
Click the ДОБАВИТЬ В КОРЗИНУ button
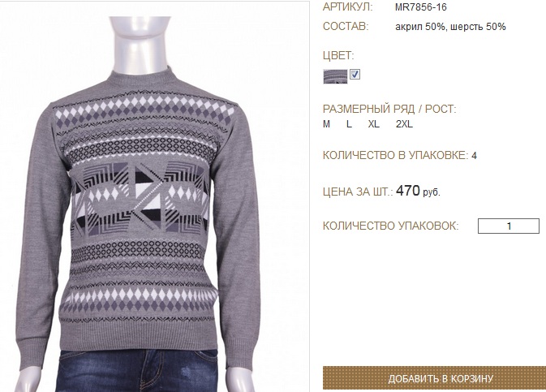(434, 378)
